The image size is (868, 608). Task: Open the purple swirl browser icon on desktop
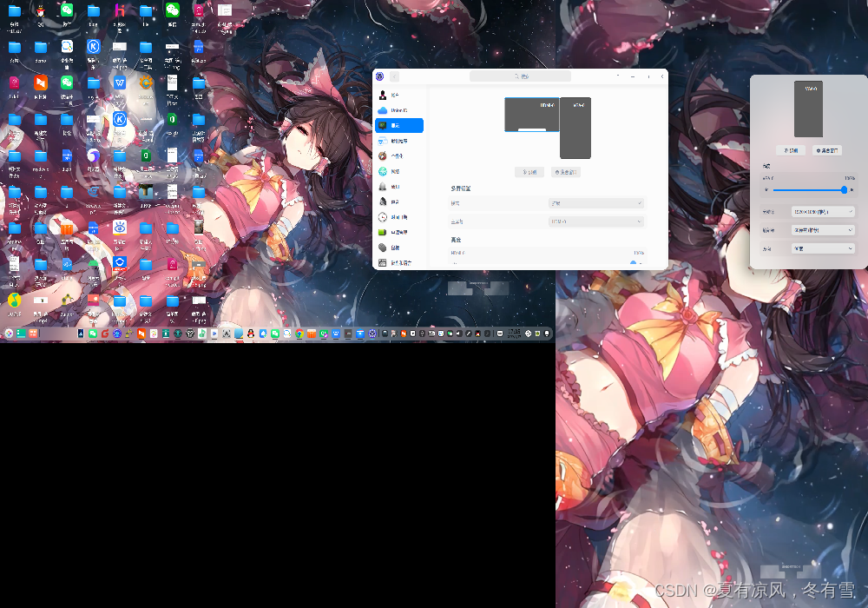click(x=93, y=155)
